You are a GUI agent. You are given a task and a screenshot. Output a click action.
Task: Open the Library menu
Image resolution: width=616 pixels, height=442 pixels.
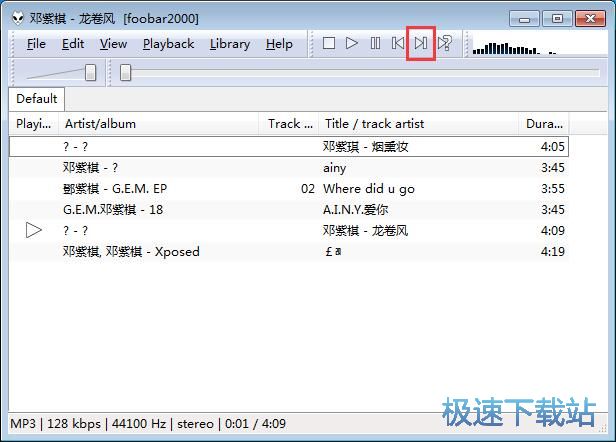click(x=230, y=44)
